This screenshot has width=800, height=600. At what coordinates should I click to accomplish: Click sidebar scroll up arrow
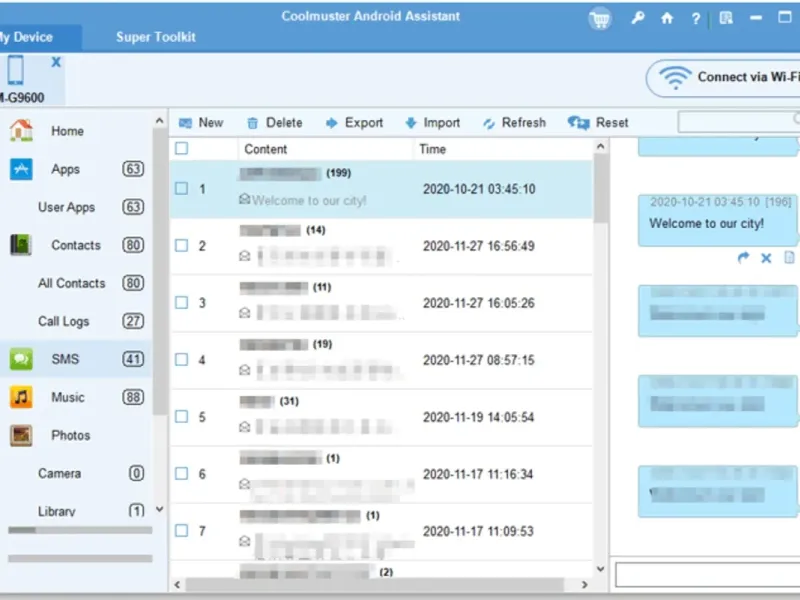[x=159, y=121]
